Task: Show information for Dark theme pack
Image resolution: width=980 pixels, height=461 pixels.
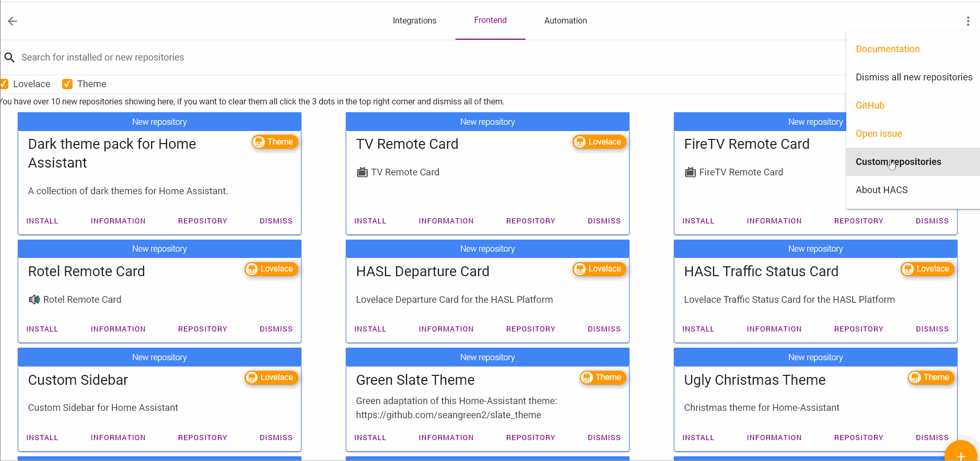Action: click(118, 221)
